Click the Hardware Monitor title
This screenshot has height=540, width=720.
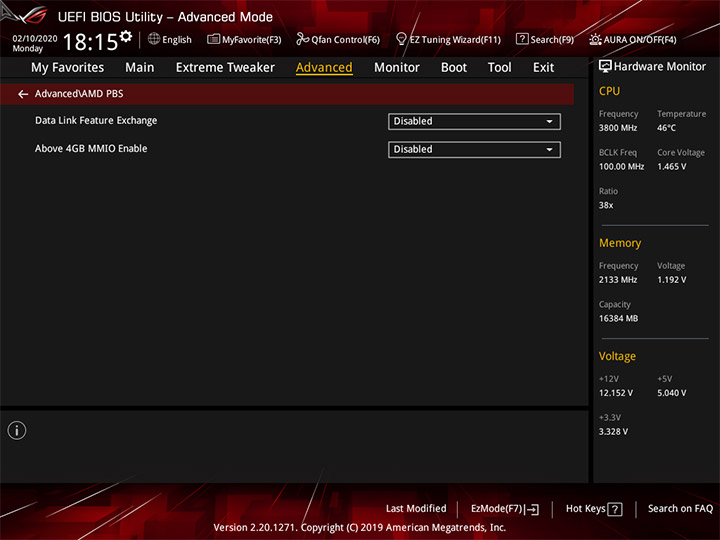coord(659,67)
